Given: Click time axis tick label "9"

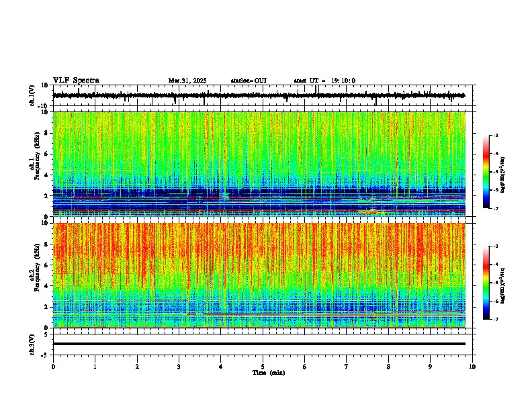Looking at the screenshot, I should (x=430, y=367).
